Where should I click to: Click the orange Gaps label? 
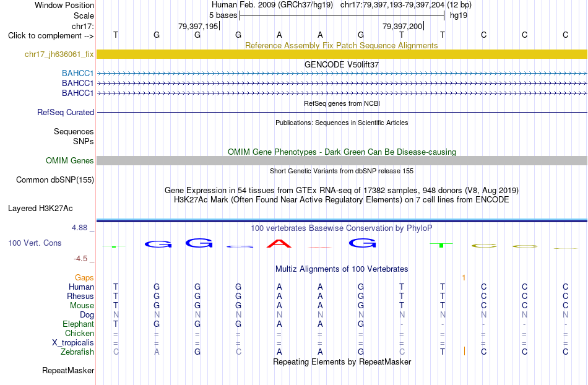click(x=84, y=277)
